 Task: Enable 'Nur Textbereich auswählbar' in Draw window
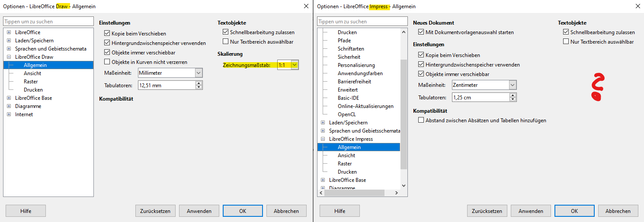pyautogui.click(x=225, y=41)
